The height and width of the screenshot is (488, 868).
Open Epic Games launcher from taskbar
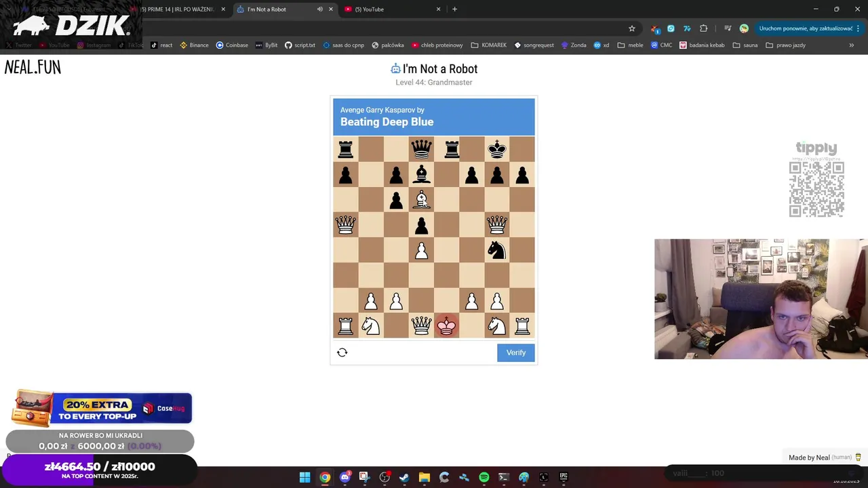(564, 477)
